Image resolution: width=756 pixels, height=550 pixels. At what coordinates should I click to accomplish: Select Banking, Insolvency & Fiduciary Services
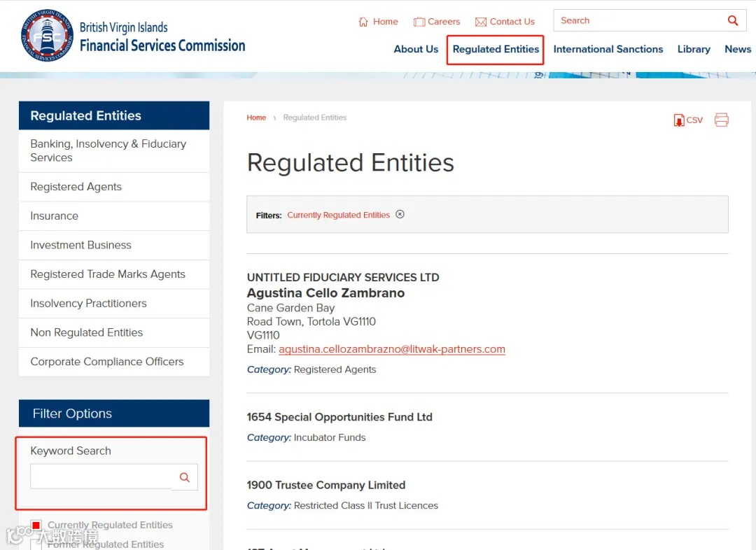(x=114, y=151)
